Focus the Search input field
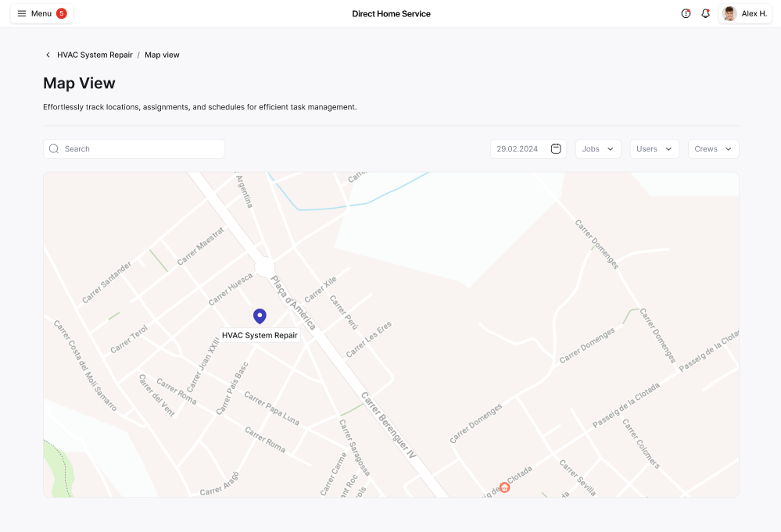Image resolution: width=781 pixels, height=532 pixels. coord(141,148)
